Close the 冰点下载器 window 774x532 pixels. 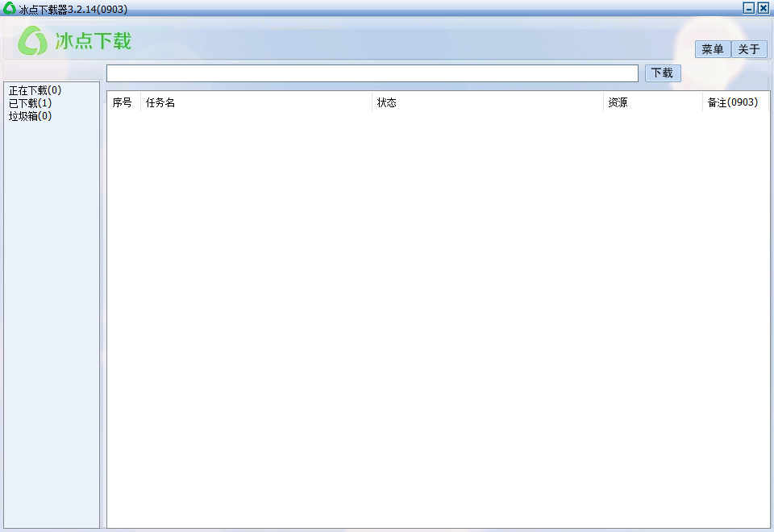pyautogui.click(x=764, y=8)
